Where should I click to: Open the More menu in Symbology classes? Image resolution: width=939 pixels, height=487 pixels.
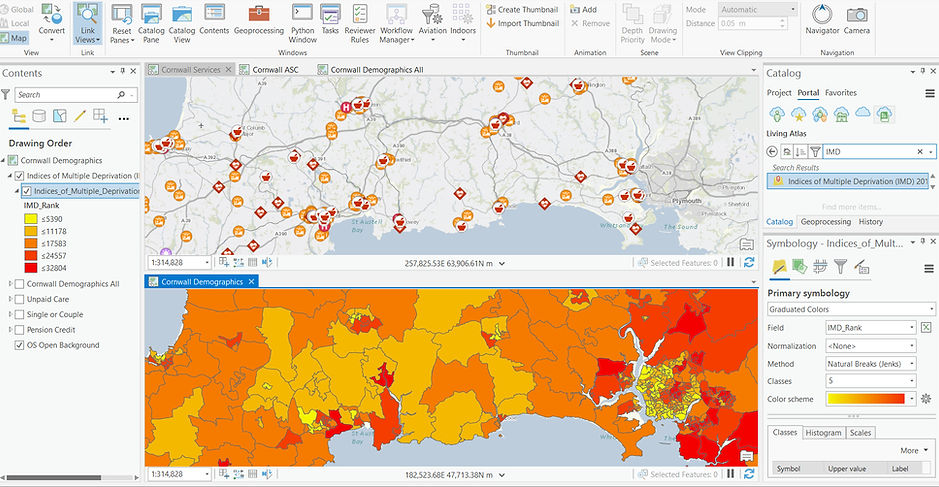click(914, 450)
